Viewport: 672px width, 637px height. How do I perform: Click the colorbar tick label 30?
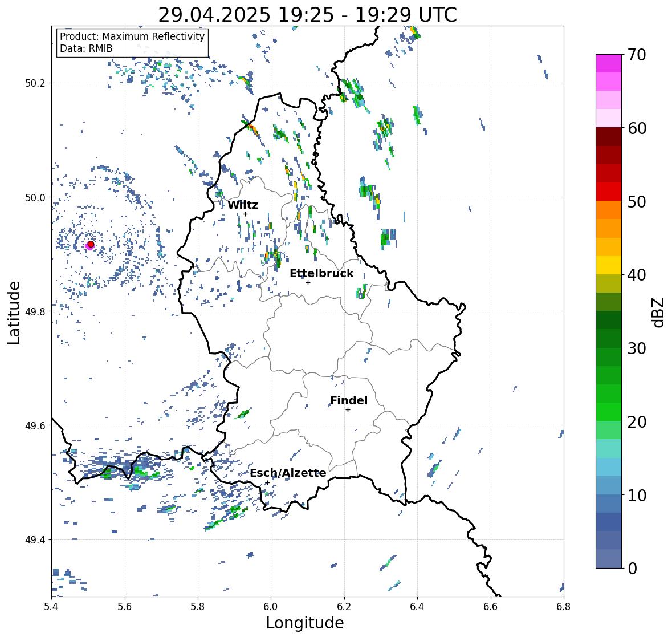pyautogui.click(x=637, y=348)
